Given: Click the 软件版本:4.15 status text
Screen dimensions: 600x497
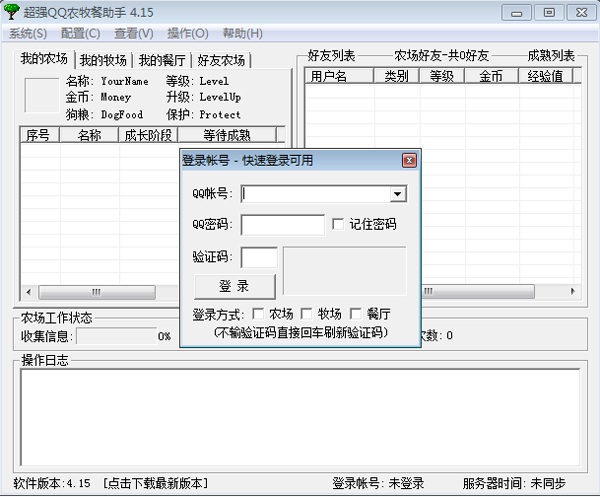Looking at the screenshot, I should pyautogui.click(x=52, y=484).
